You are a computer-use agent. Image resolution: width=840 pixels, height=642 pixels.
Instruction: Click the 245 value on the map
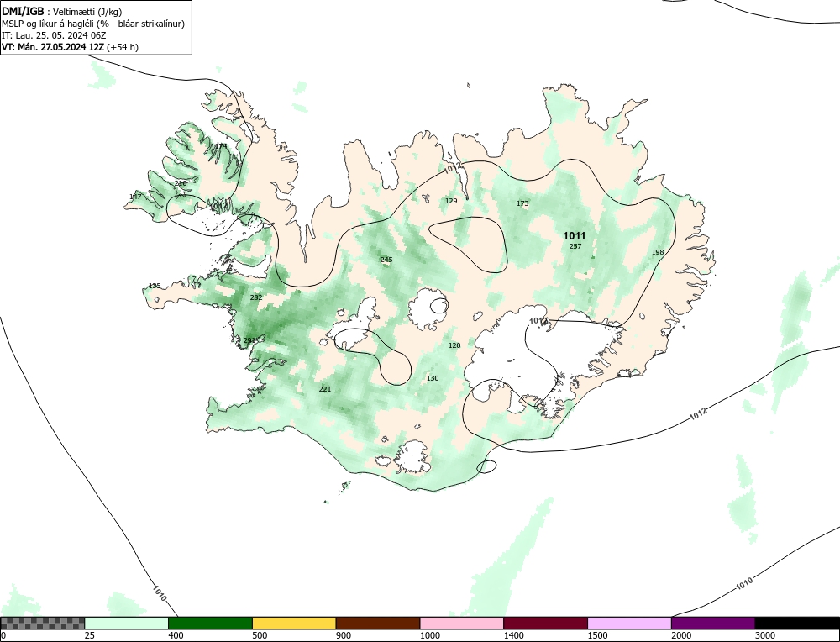coord(386,260)
